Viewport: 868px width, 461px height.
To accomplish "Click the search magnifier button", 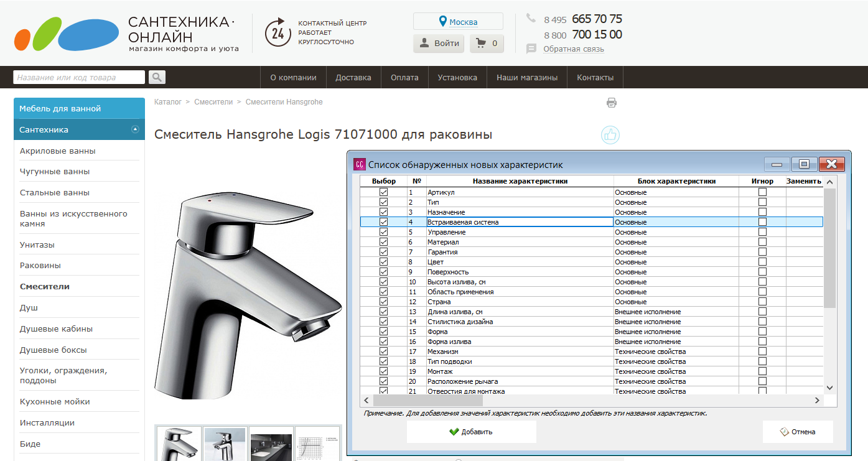I will 157,78.
